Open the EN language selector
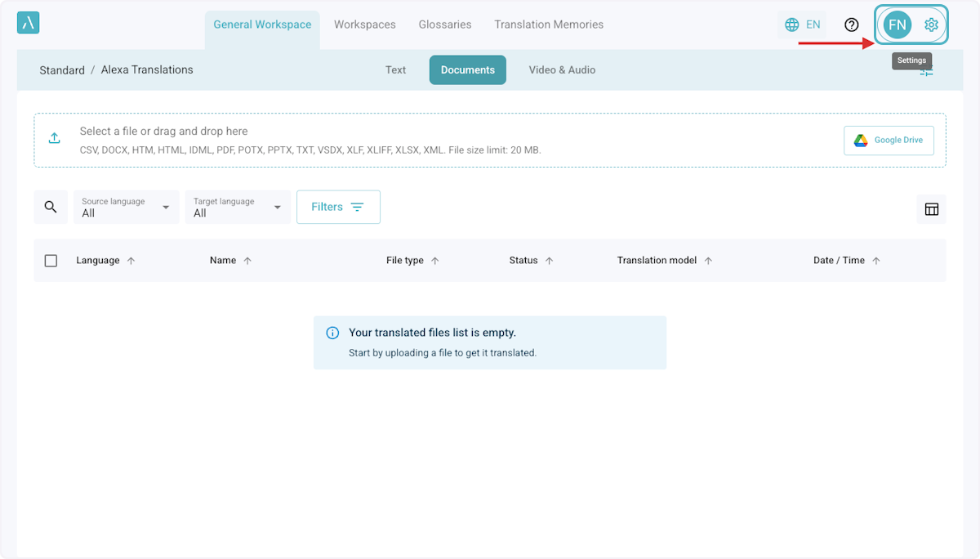The height and width of the screenshot is (559, 980). coord(802,25)
